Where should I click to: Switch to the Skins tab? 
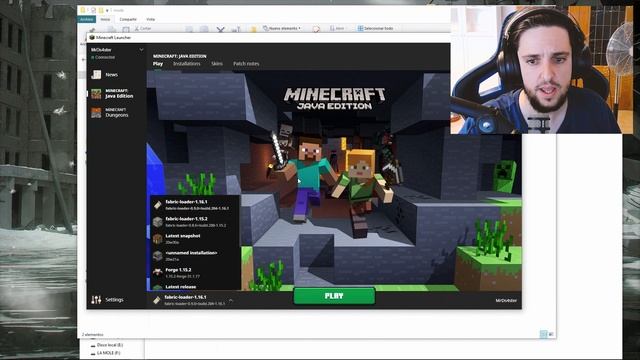click(217, 64)
